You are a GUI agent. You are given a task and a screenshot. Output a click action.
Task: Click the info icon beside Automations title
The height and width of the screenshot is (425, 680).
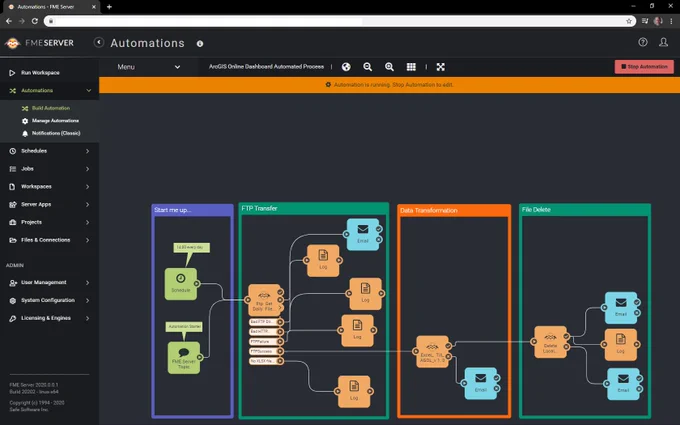[200, 43]
